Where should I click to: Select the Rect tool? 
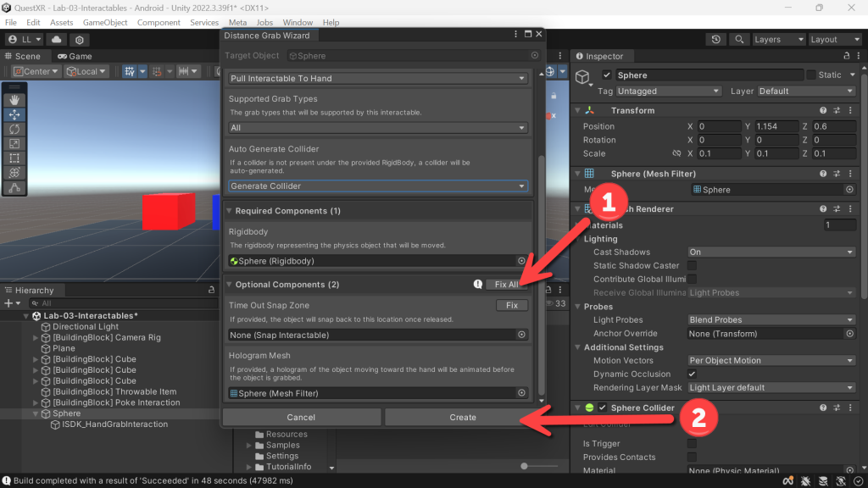(14, 158)
